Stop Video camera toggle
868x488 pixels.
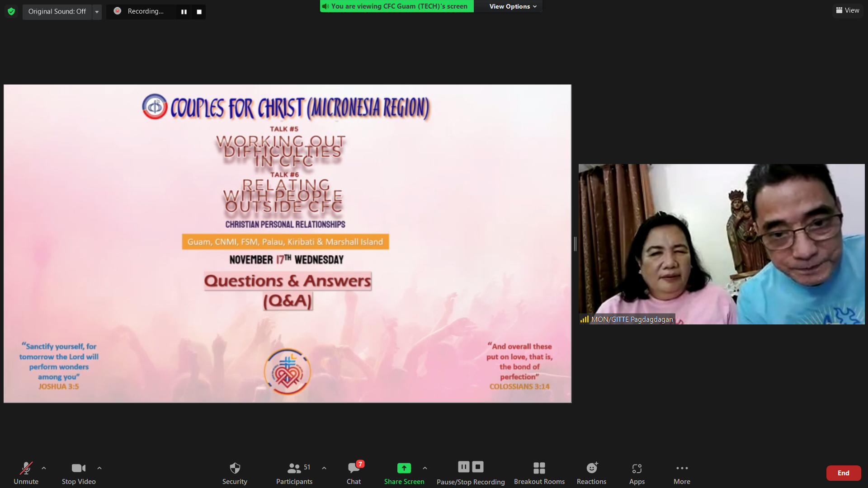(79, 473)
